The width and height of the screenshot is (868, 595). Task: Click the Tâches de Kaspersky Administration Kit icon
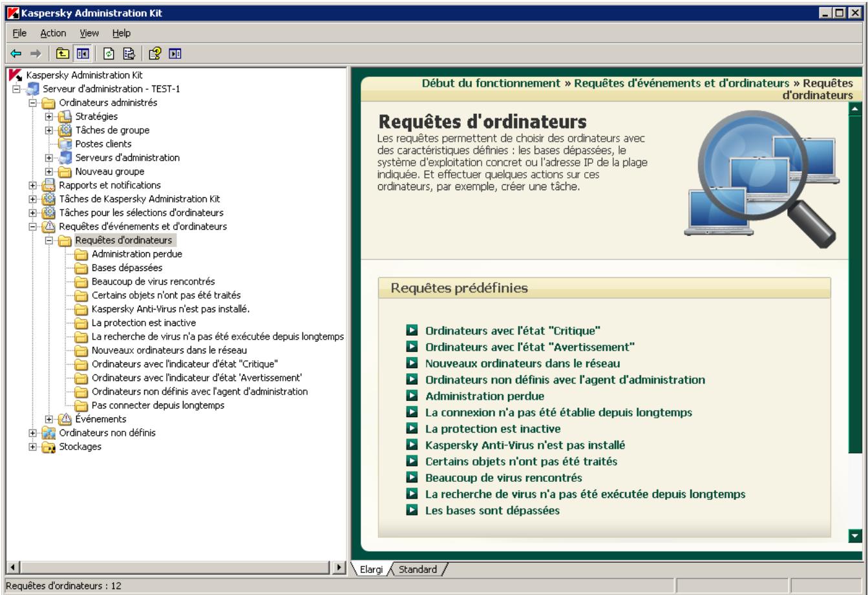tap(49, 199)
